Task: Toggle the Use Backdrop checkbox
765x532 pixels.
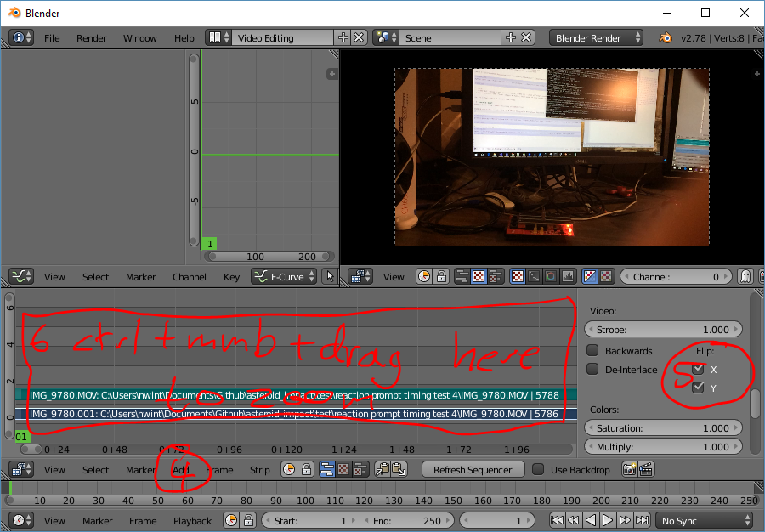Action: 539,469
